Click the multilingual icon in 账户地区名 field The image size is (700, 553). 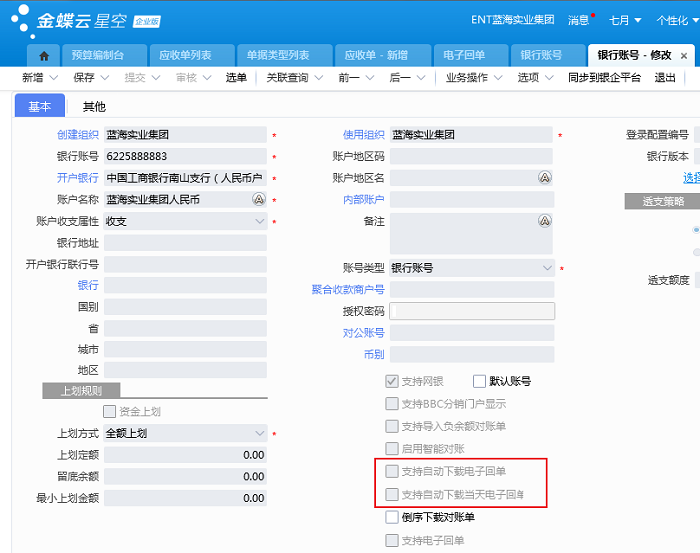(x=545, y=178)
